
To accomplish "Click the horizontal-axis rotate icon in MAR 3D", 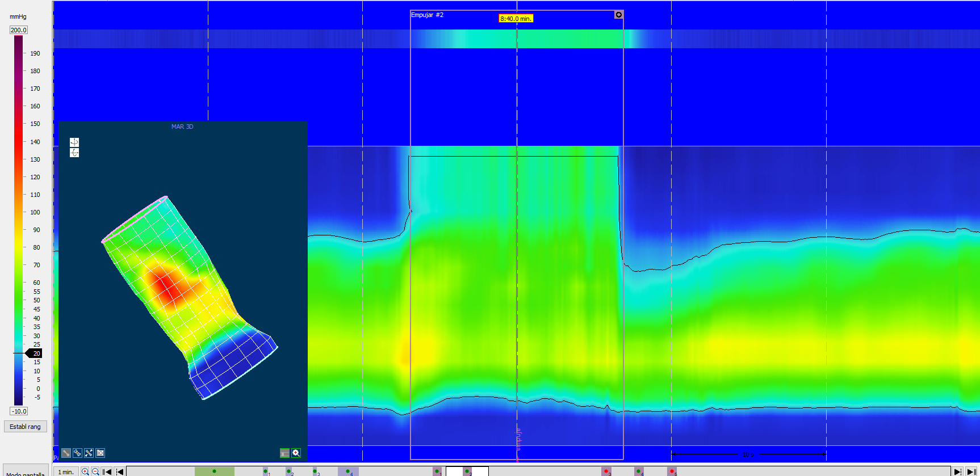I will point(74,153).
